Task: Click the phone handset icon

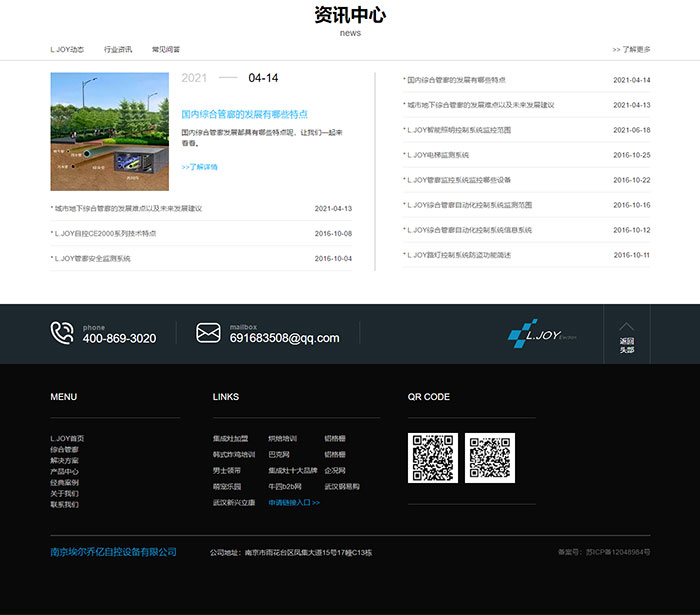Action: (62, 333)
